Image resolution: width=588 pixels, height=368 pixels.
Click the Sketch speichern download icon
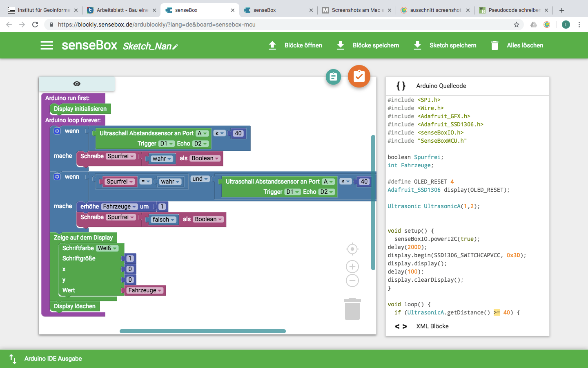pos(417,45)
